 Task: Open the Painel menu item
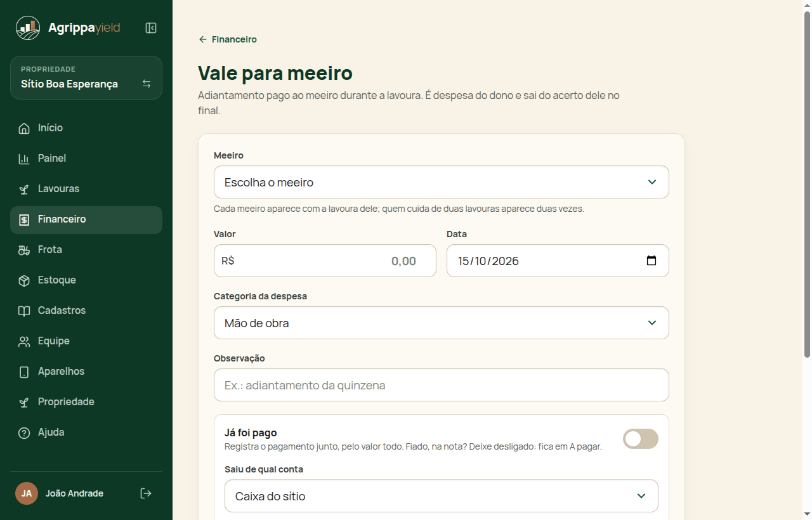click(86, 159)
